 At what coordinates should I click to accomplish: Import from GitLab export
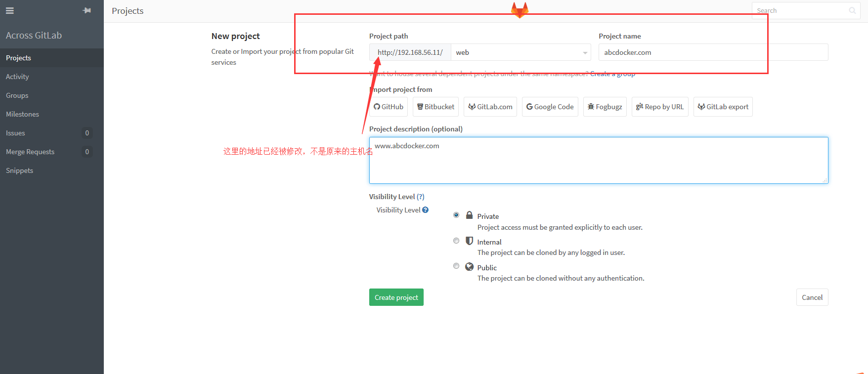point(723,107)
